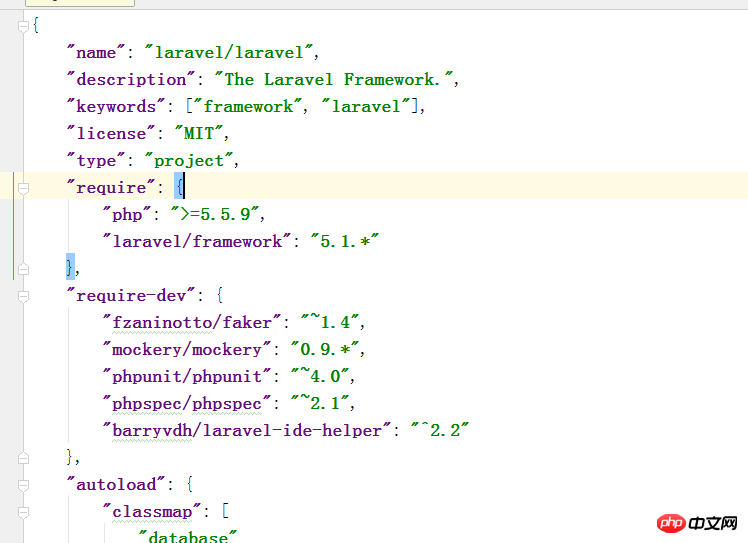Click the "~2.1" version string

(320, 404)
